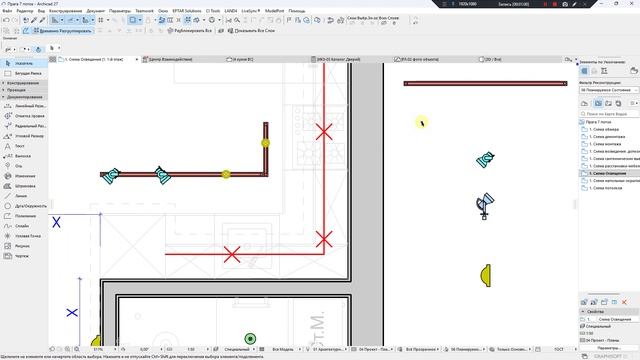The width and height of the screenshot is (640, 360).
Task: Select the Рисунок figure tool
Action: tap(24, 246)
